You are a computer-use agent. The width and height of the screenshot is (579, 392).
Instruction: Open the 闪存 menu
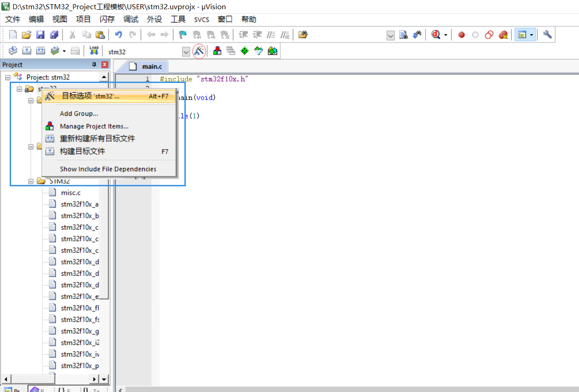coord(107,19)
